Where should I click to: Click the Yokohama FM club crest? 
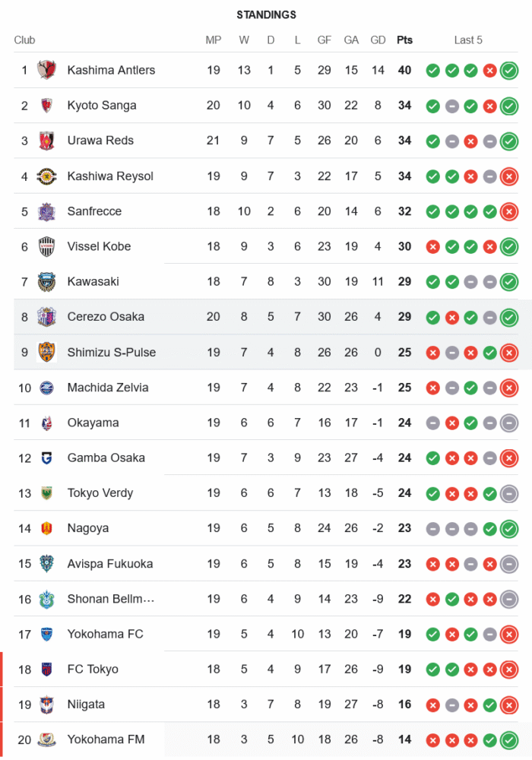click(x=47, y=739)
